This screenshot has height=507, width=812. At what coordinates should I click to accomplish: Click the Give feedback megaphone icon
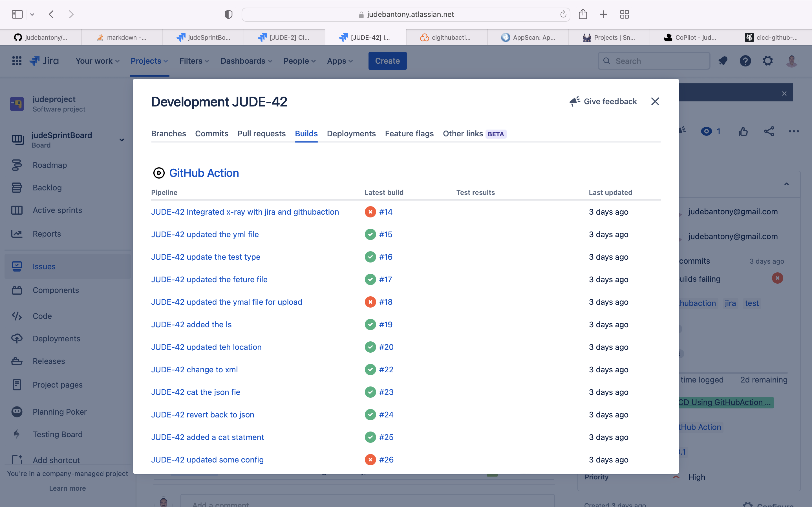pyautogui.click(x=575, y=101)
